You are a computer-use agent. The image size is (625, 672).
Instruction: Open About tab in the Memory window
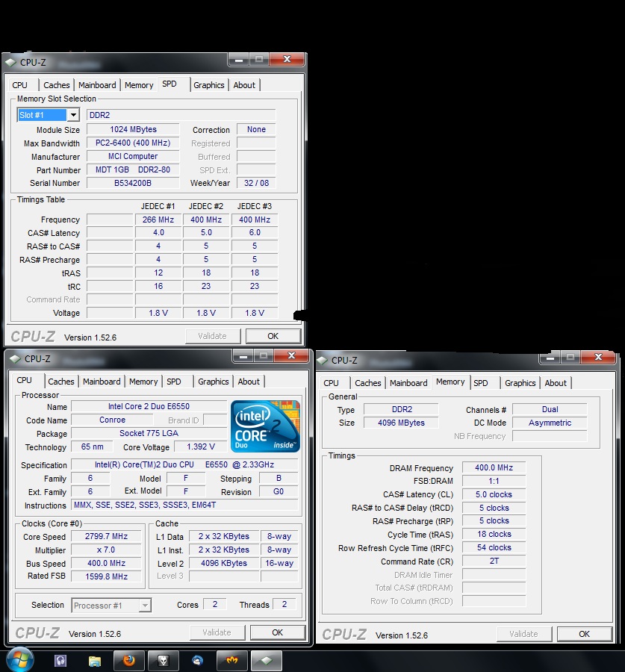(x=556, y=383)
